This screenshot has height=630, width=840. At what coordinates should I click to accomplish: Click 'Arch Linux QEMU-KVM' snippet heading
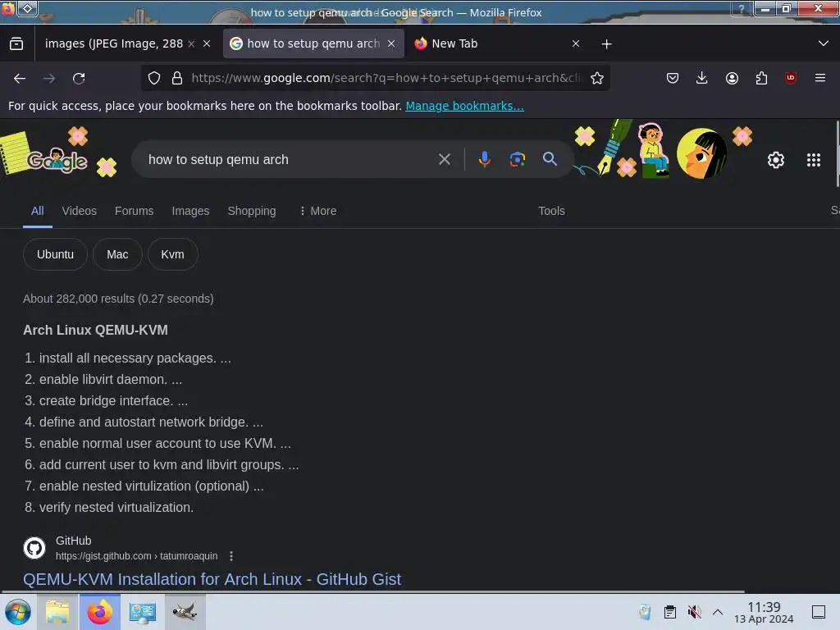(x=95, y=330)
